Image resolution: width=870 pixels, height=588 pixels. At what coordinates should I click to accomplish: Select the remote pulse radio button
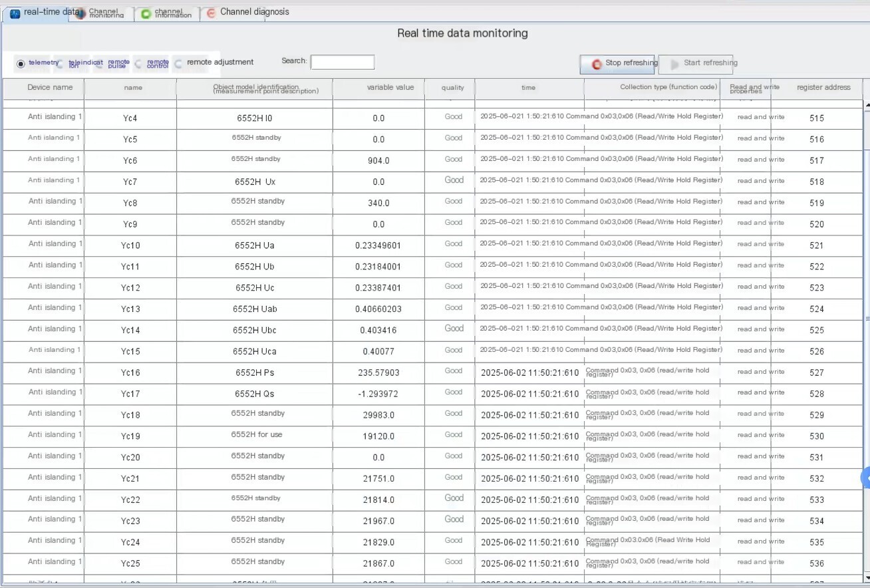pos(100,64)
